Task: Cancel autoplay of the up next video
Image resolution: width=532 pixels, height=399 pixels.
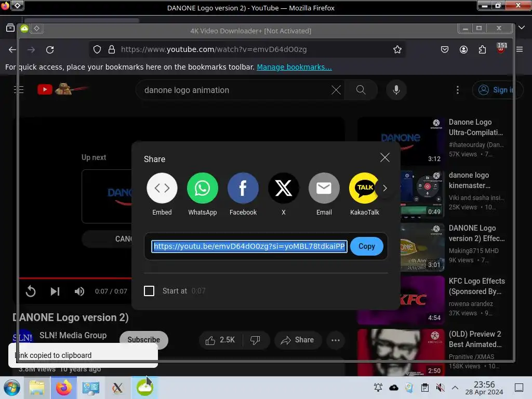Action: pos(107,239)
